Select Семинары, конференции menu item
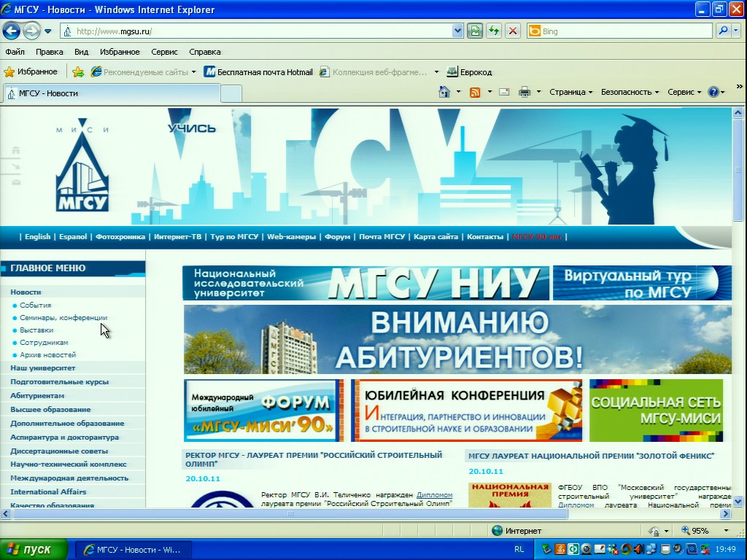 point(63,318)
